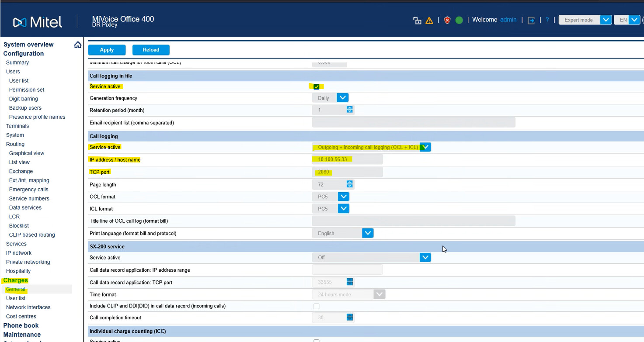Open the Cost centres menu item
The height and width of the screenshot is (342, 644).
coord(21,316)
